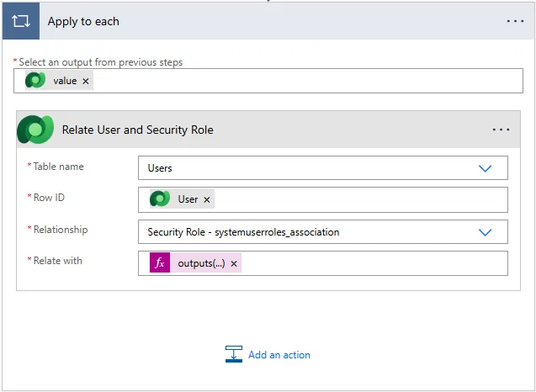Click Select an output from previous steps label
536x392 pixels.
(x=101, y=62)
